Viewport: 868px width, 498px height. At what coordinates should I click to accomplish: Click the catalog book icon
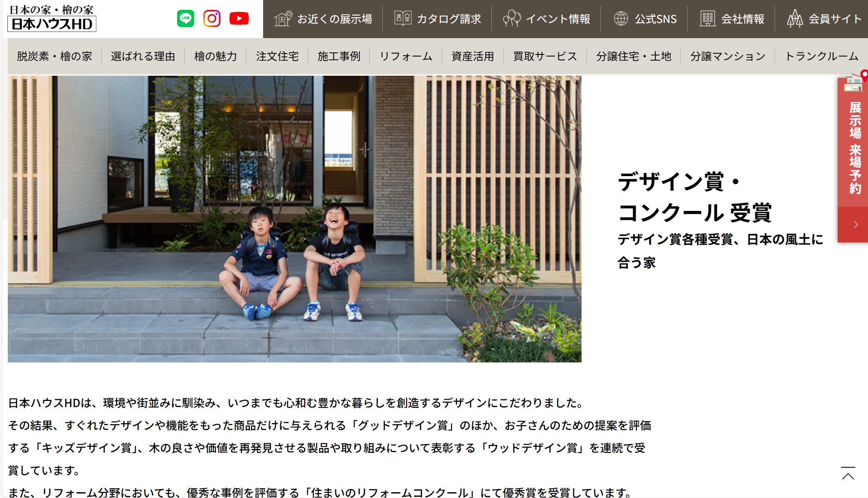click(403, 18)
